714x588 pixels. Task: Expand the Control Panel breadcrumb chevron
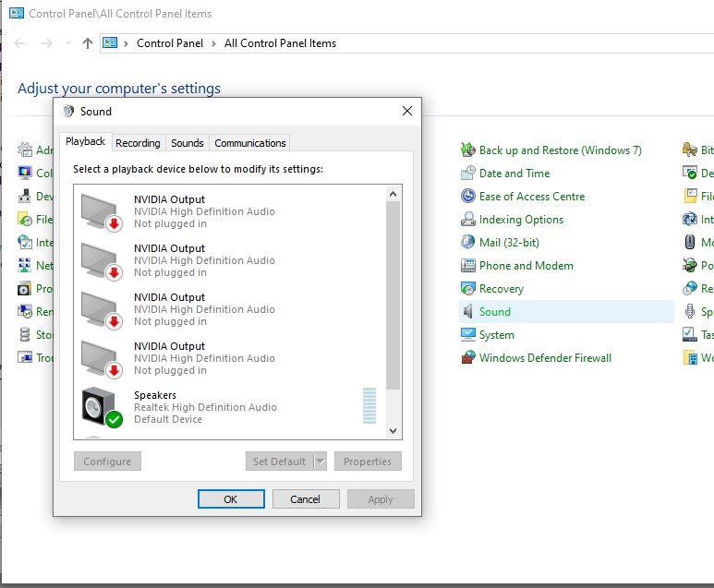pos(213,43)
